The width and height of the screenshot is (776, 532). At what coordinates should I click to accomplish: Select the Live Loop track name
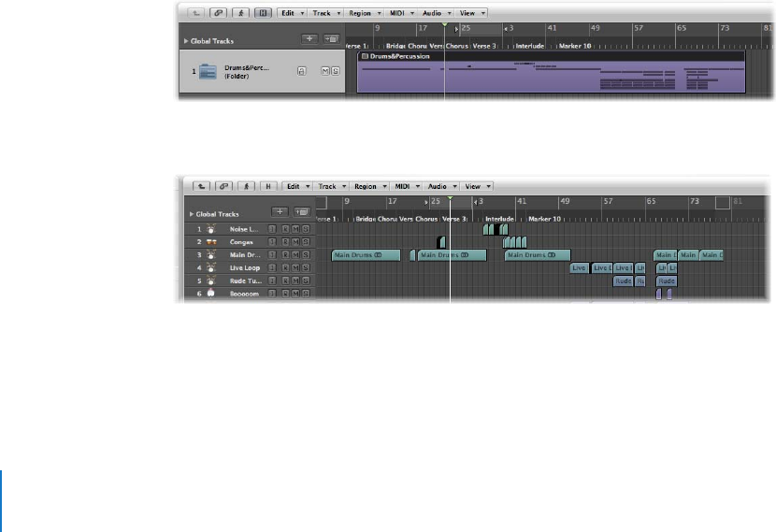click(244, 267)
